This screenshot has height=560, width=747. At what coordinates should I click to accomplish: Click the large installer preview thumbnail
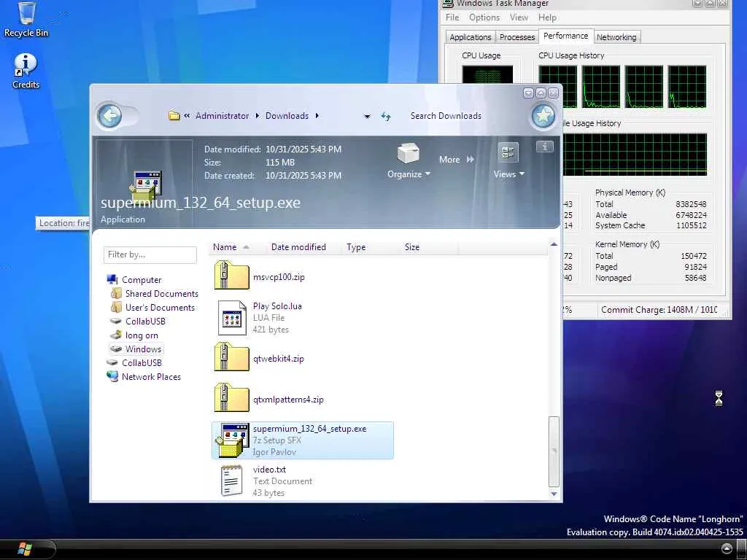point(146,184)
